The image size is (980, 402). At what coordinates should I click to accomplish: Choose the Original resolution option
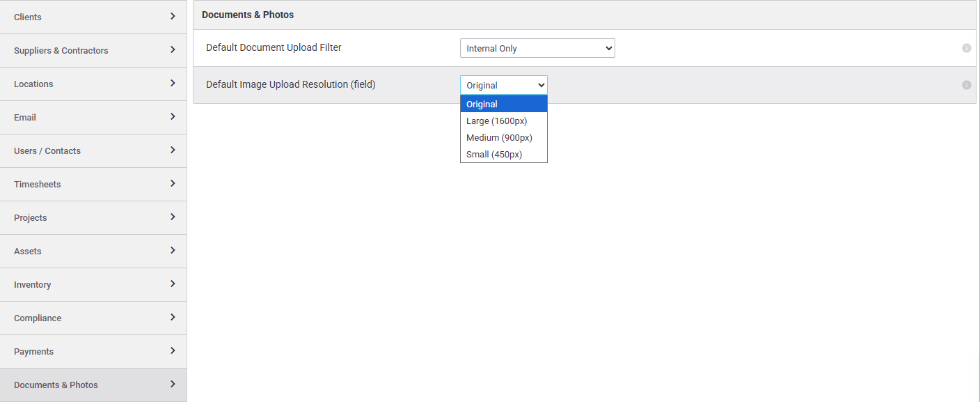504,104
